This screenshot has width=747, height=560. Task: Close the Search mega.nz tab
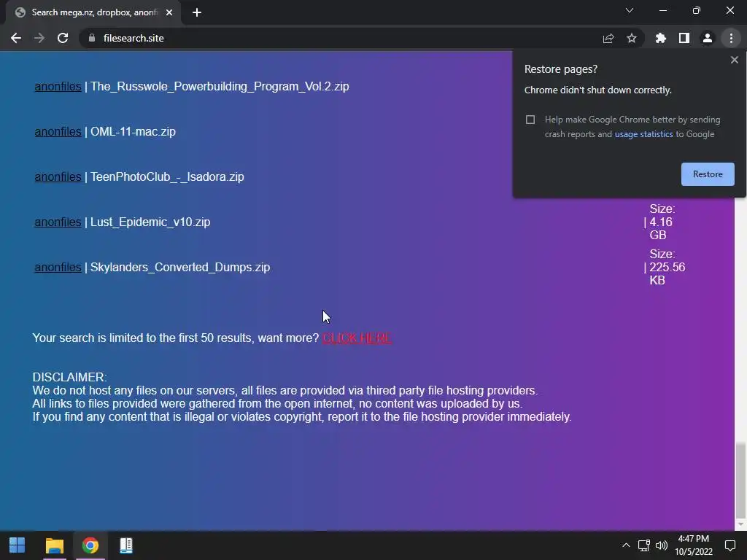click(169, 12)
